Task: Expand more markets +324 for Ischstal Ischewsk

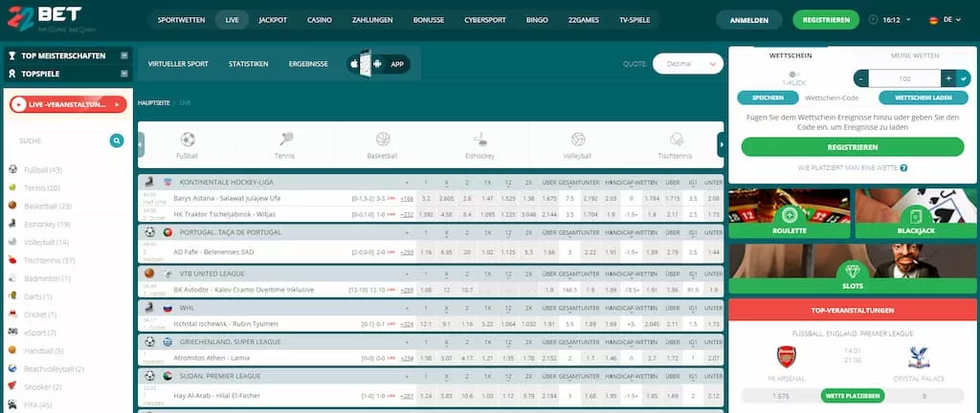Action: tap(408, 324)
